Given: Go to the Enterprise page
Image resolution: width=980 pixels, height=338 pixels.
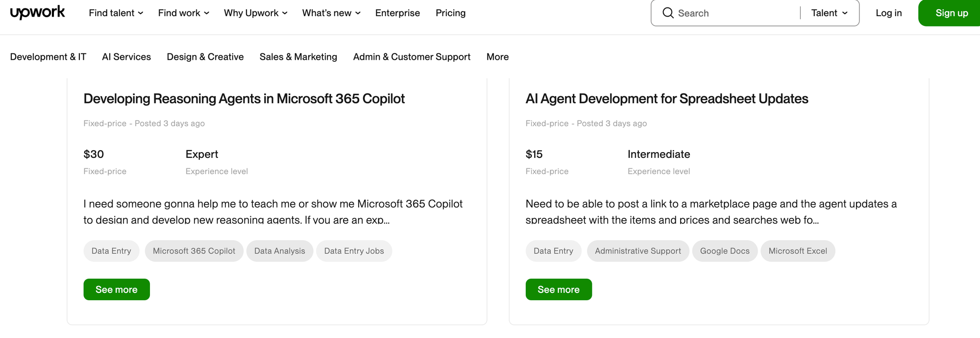Looking at the screenshot, I should pyautogui.click(x=397, y=13).
